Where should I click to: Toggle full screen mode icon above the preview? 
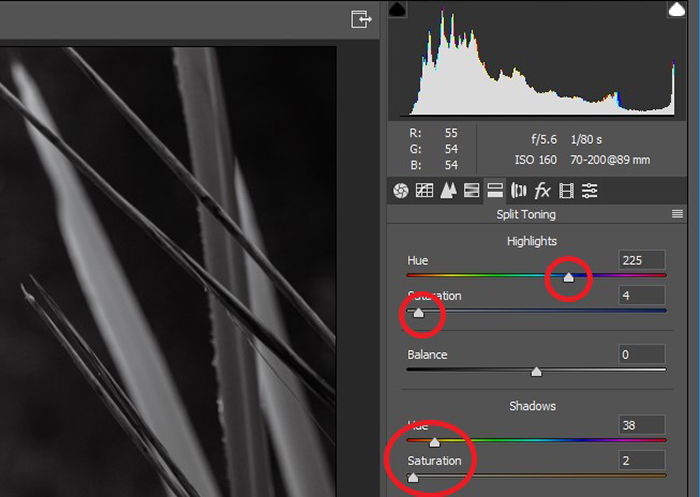(361, 20)
